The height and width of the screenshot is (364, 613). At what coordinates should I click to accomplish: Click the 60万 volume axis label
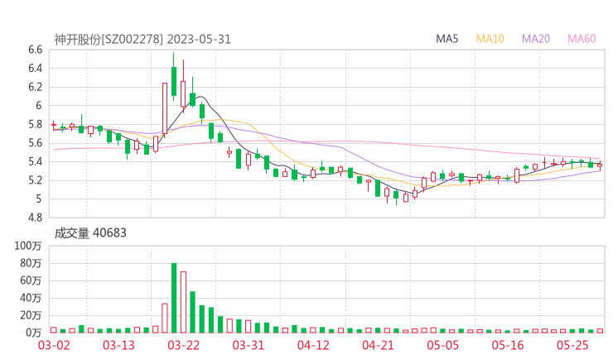point(31,280)
